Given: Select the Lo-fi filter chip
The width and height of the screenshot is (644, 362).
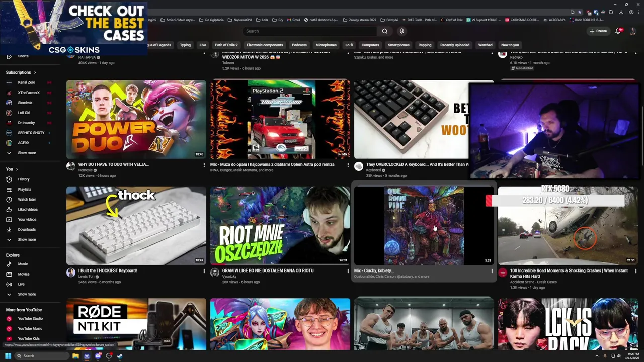Looking at the screenshot, I should coord(349,45).
